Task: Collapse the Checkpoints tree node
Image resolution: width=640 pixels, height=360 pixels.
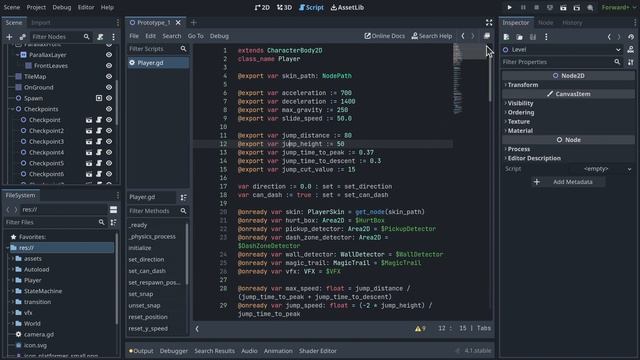Action: pos(12,109)
